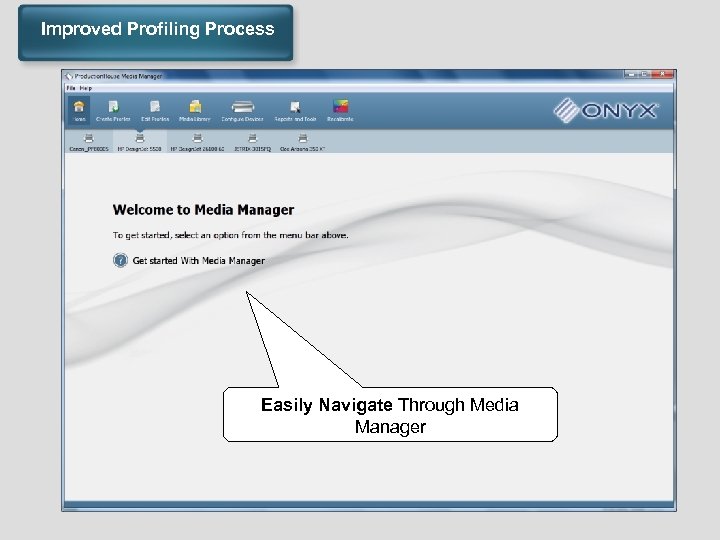Maximize the Media Manager window

tap(646, 74)
